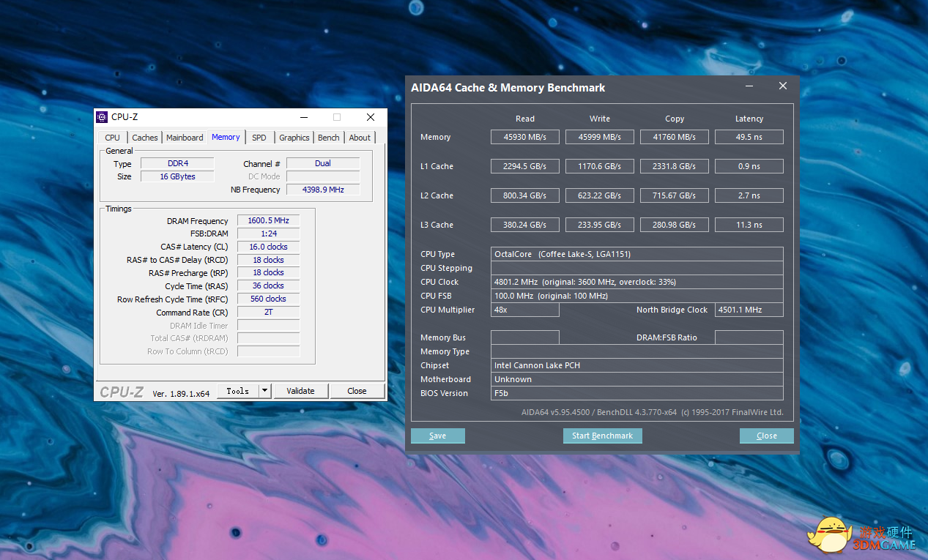Click the CPU Multiplier value 48x
This screenshot has height=560, width=928.
525,310
